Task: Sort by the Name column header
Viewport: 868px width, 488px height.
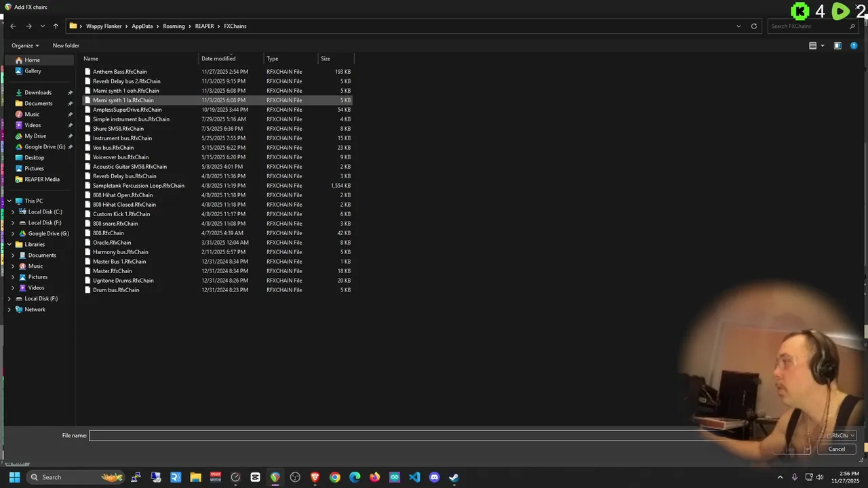Action: point(139,58)
